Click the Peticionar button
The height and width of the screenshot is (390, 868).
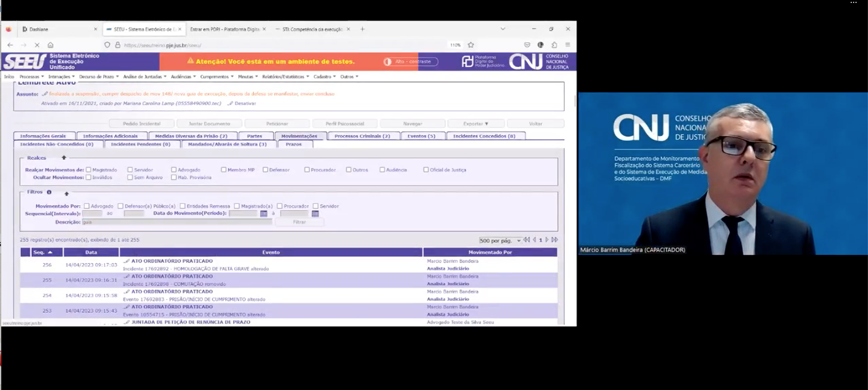click(x=277, y=124)
